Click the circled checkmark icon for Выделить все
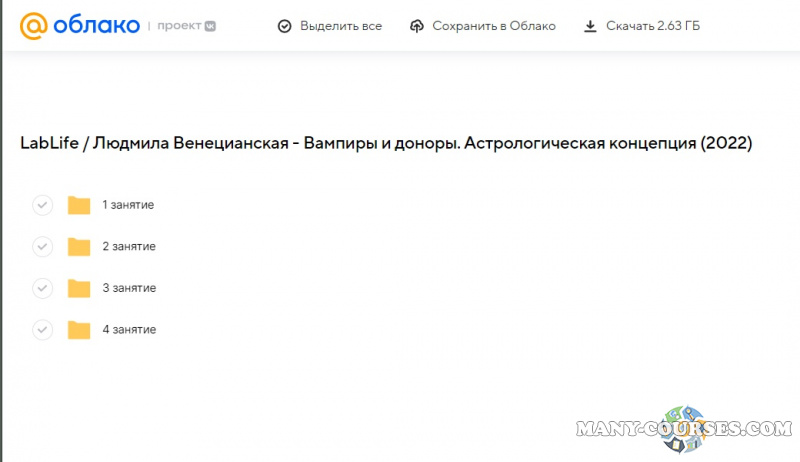800x462 pixels. (x=284, y=26)
